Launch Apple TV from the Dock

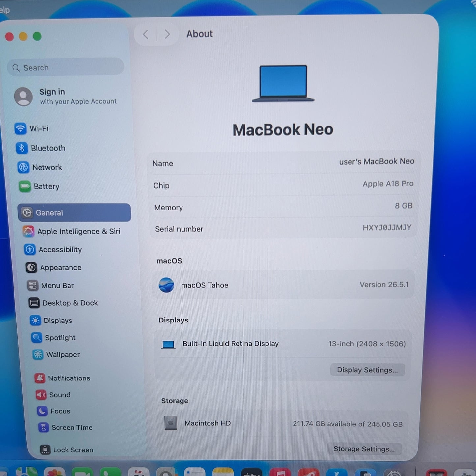(251, 472)
